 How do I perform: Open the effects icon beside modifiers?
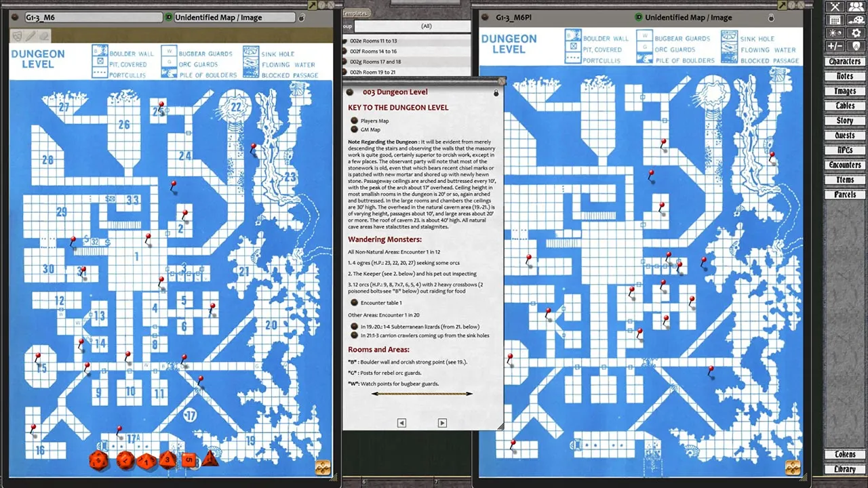click(x=855, y=46)
